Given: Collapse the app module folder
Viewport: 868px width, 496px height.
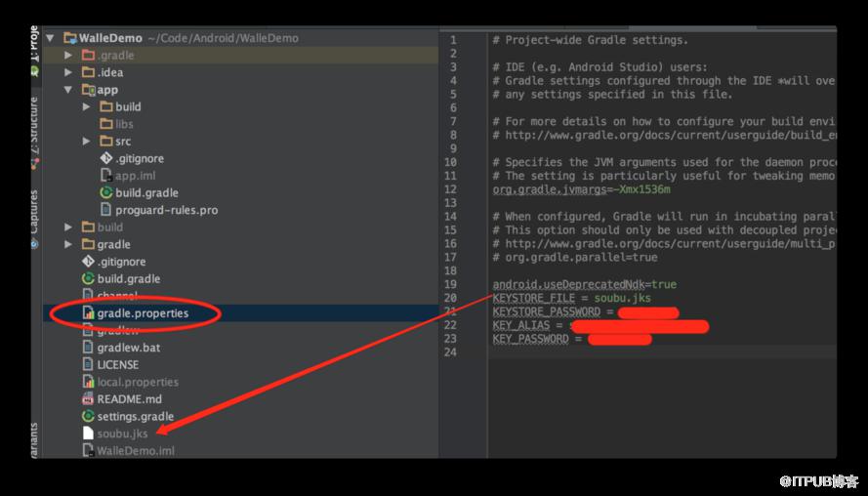Looking at the screenshot, I should pyautogui.click(x=68, y=90).
